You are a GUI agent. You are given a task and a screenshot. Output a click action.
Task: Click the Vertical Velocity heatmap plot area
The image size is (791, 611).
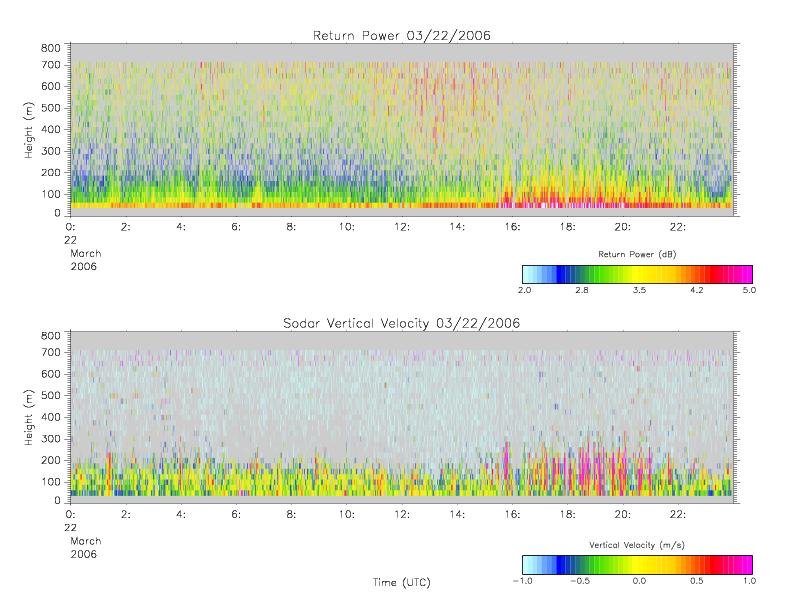tap(402, 417)
